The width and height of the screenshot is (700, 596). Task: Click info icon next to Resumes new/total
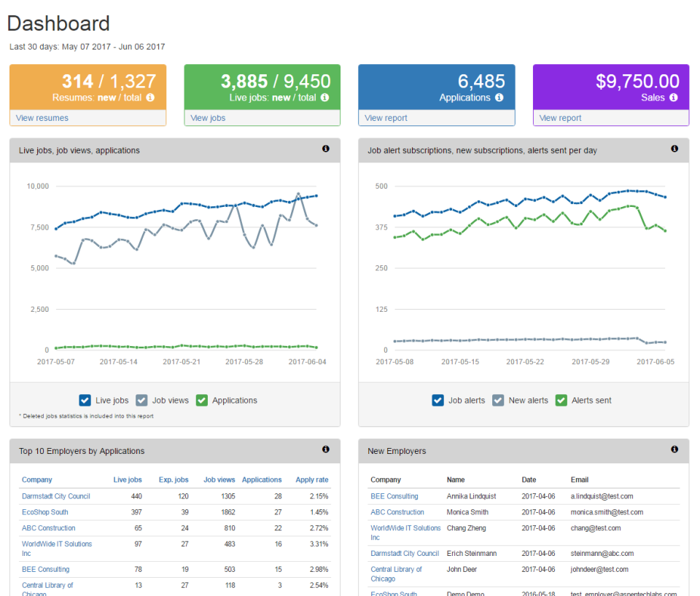150,97
